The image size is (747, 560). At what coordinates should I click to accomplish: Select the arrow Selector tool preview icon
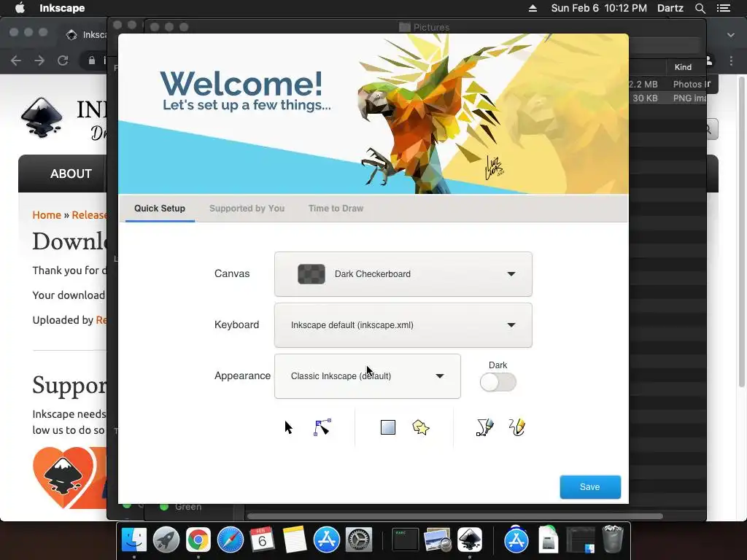coord(288,427)
